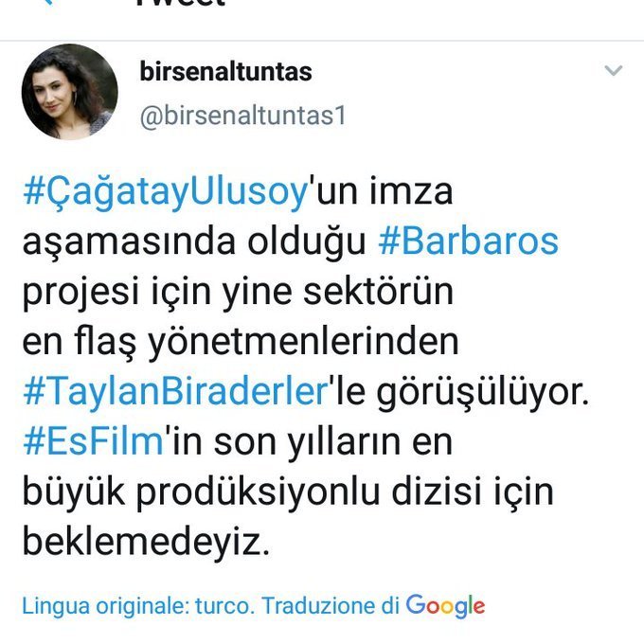
Task: Click the birsenaltuntas display name
Action: pyautogui.click(x=225, y=71)
